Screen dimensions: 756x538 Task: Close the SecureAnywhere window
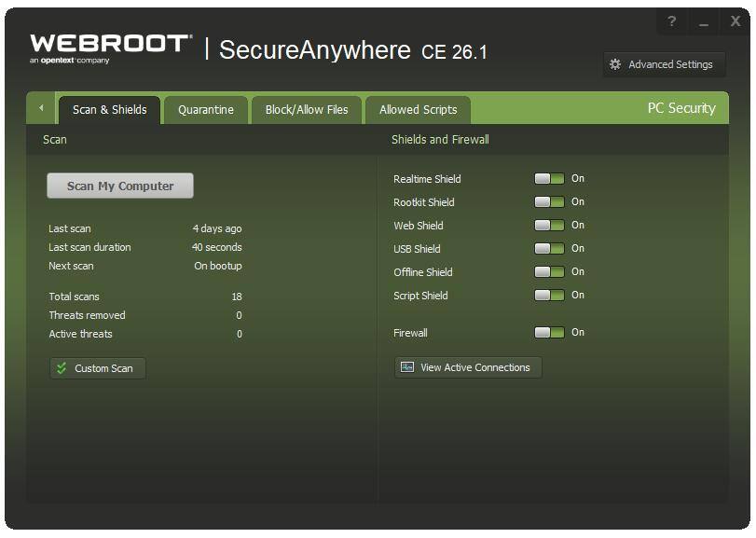(735, 22)
